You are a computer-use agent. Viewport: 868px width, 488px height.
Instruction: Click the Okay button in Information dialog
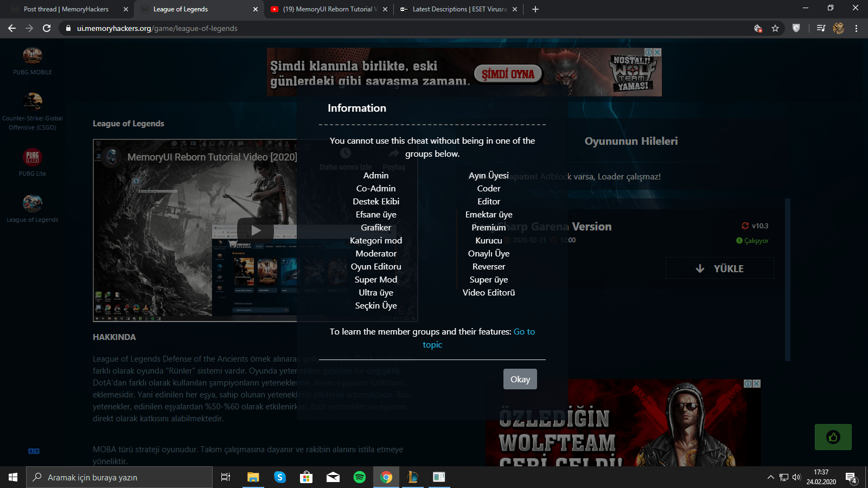pos(520,379)
